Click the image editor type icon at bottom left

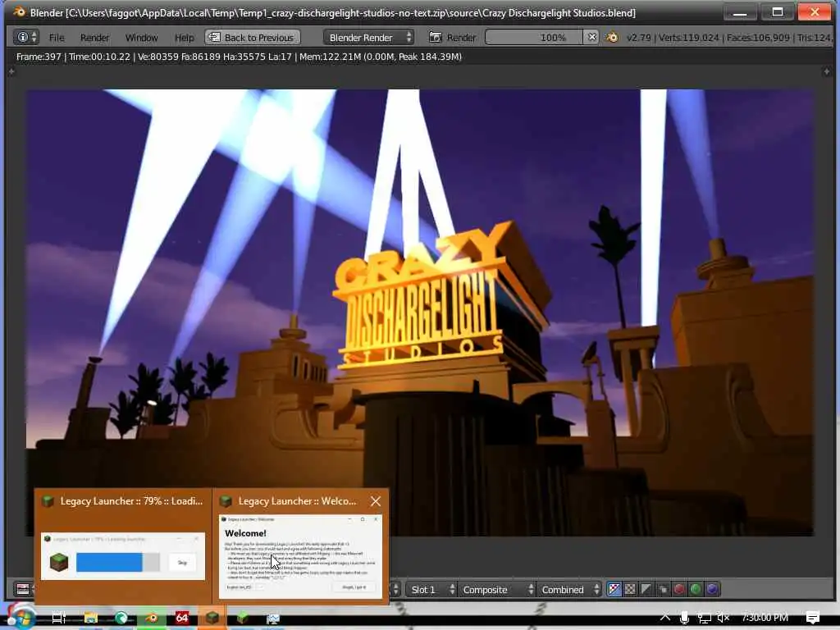coord(22,589)
